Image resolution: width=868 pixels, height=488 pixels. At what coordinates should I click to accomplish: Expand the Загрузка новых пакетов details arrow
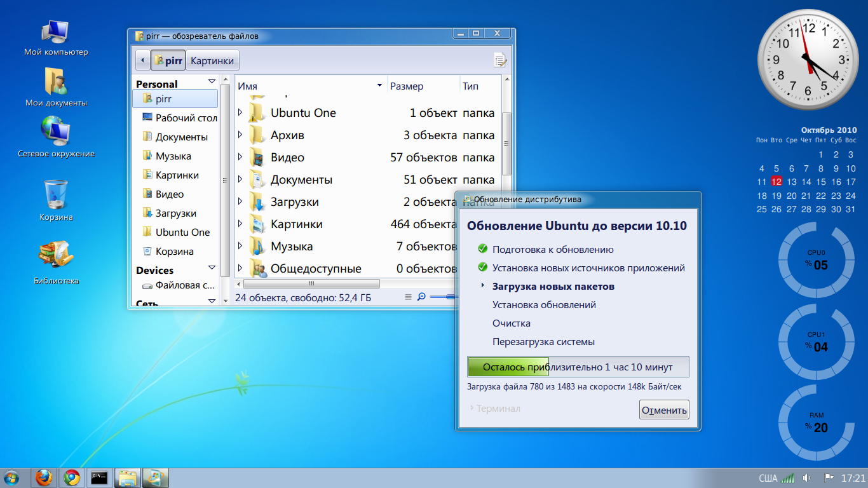(483, 286)
